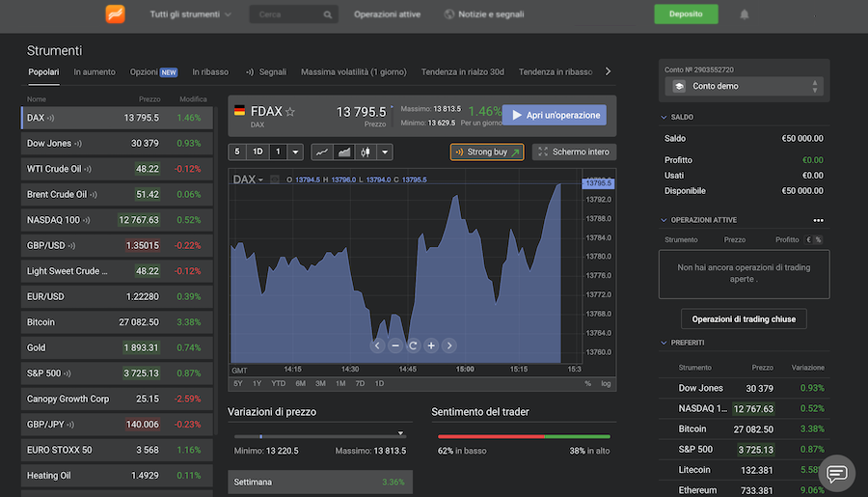Select the line chart type icon

[x=322, y=152]
